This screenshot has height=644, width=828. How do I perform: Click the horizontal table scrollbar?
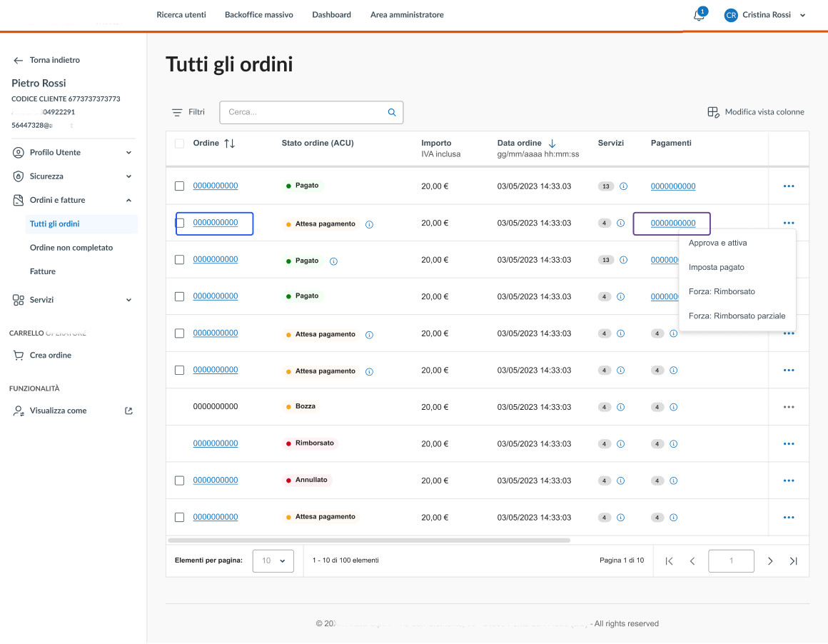(368, 540)
